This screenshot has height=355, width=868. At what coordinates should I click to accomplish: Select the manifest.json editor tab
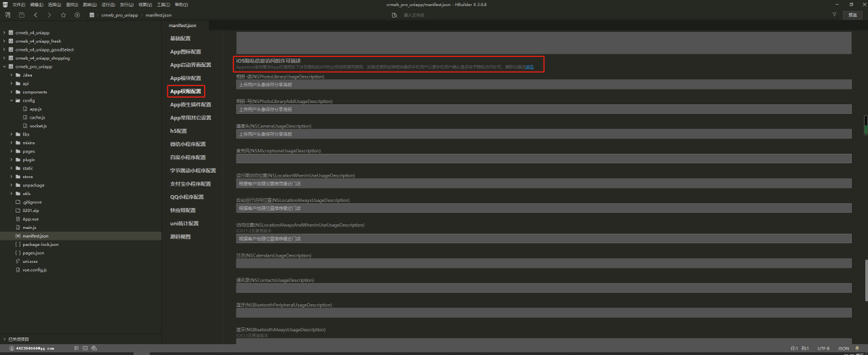[x=182, y=25]
